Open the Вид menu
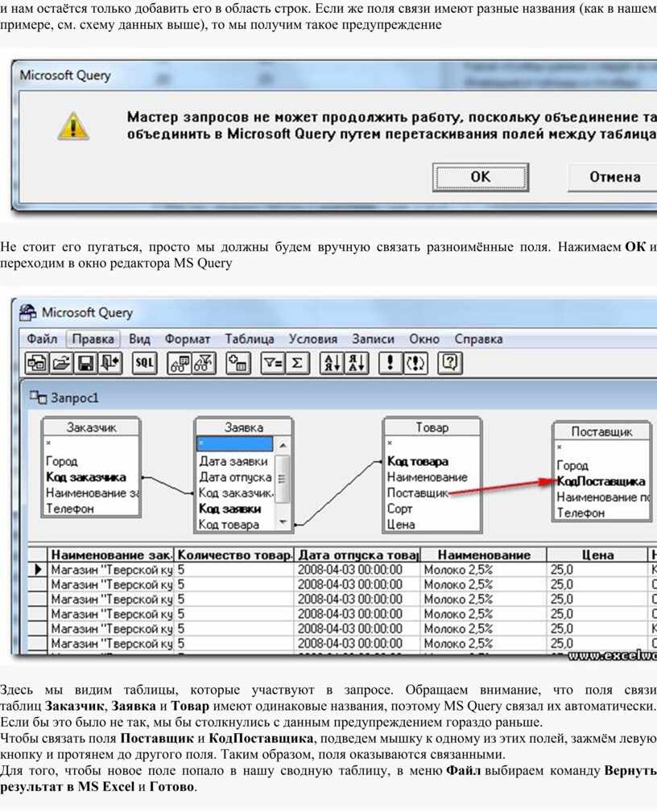This screenshot has width=657, height=812. pos(139,339)
